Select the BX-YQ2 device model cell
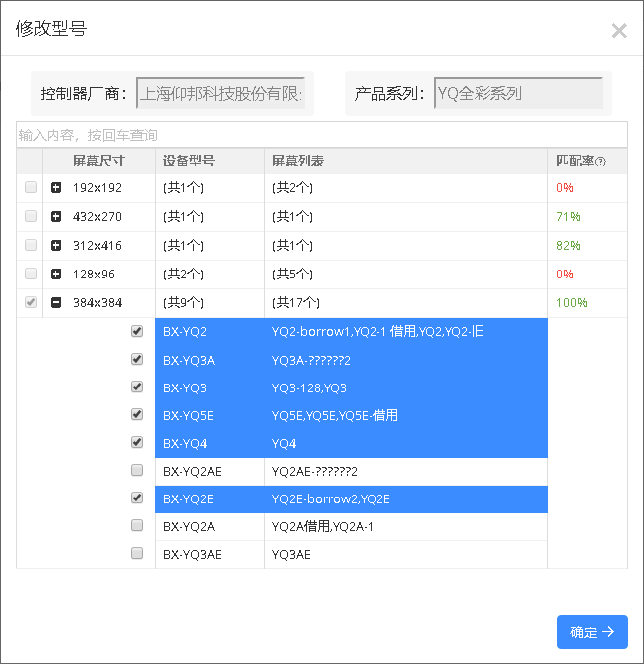644x664 pixels. [x=210, y=332]
